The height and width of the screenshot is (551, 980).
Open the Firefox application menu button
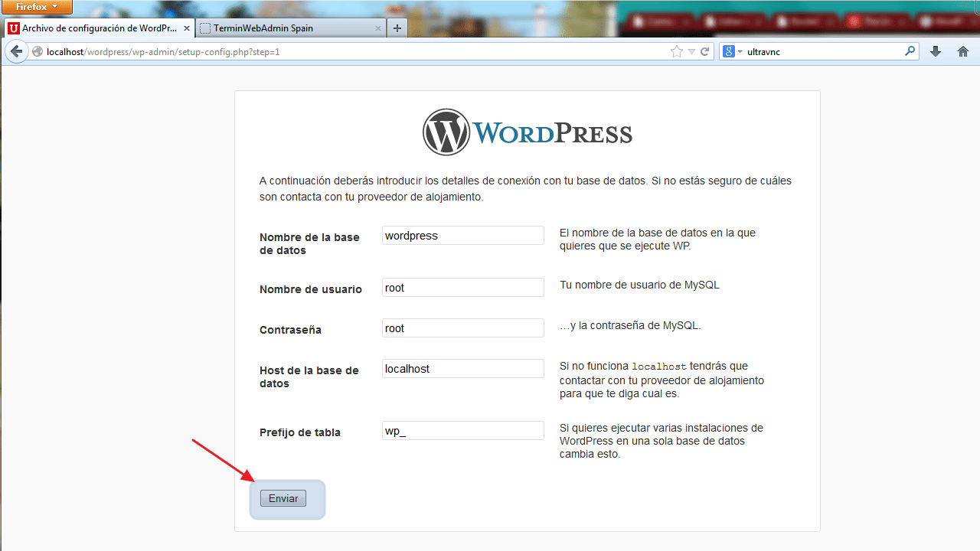point(37,7)
